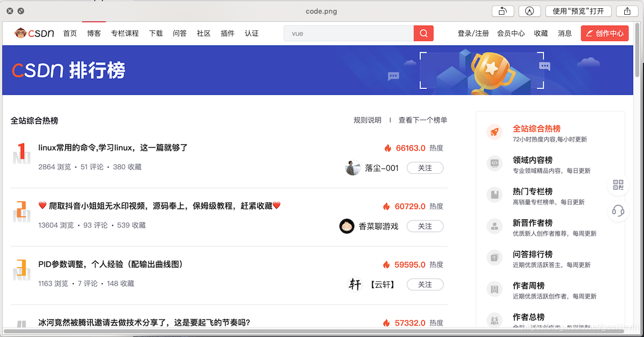Open 博客 navigation tab
The height and width of the screenshot is (337, 644).
(x=94, y=33)
